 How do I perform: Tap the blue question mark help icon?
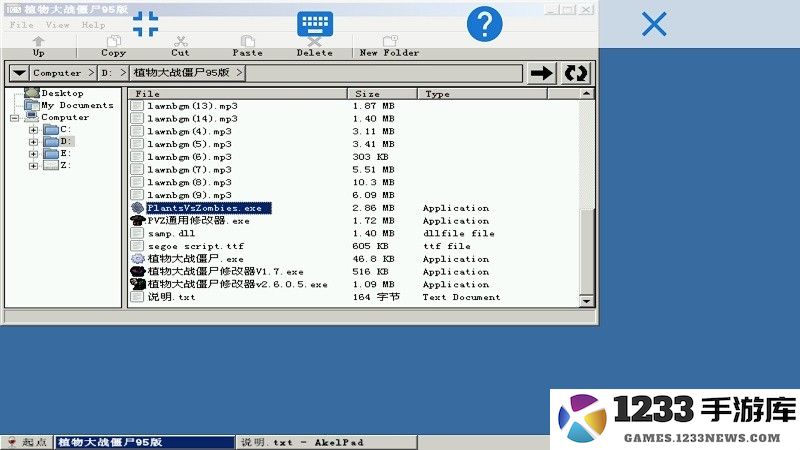tap(484, 24)
